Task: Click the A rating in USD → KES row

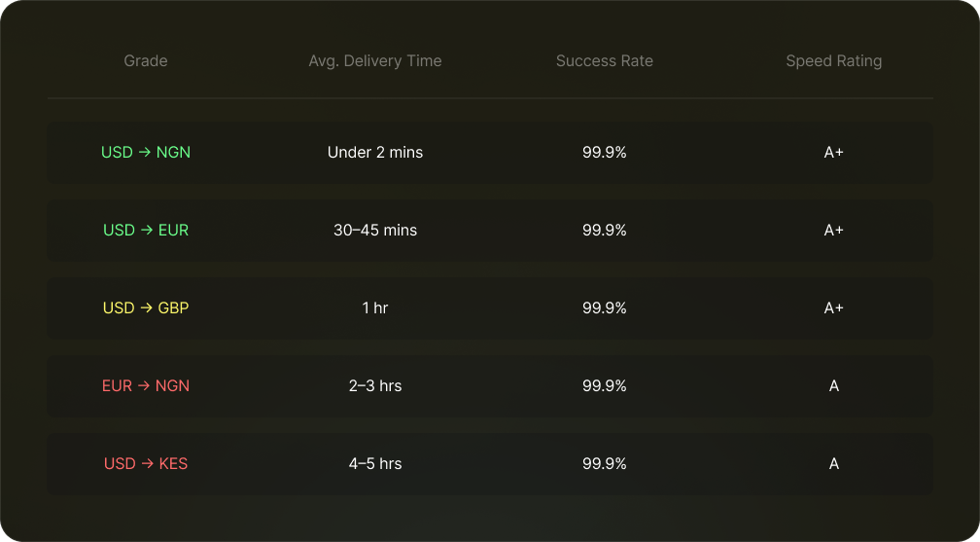Action: pyautogui.click(x=834, y=463)
